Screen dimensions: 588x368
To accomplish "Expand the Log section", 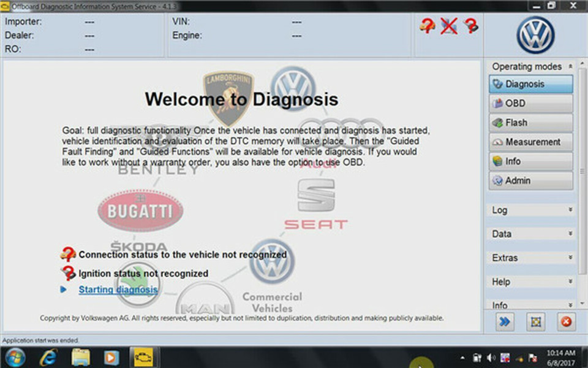I will click(x=529, y=210).
